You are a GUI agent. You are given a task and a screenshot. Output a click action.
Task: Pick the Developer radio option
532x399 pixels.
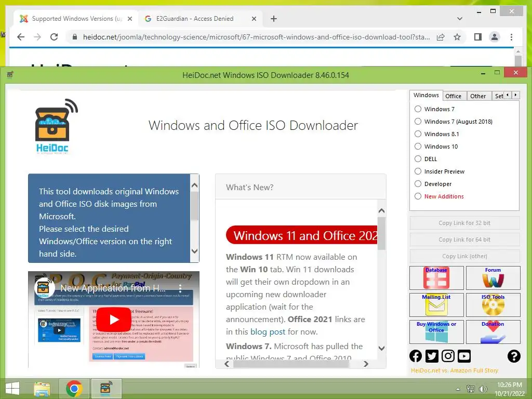418,184
